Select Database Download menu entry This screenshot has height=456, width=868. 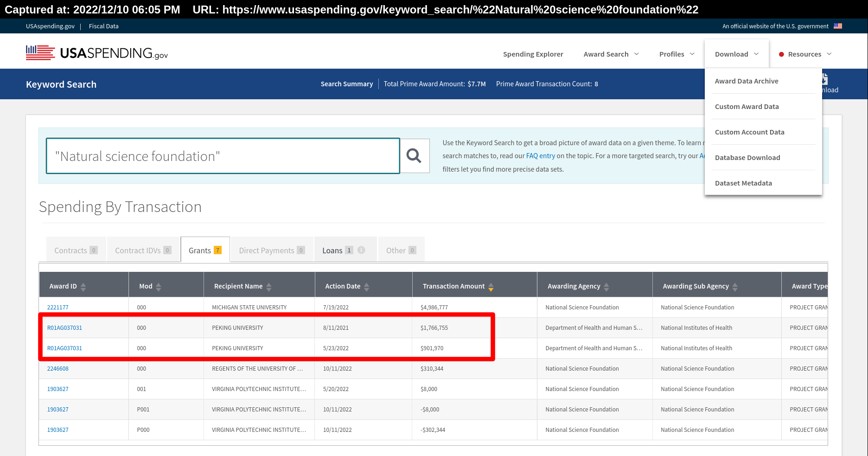click(x=747, y=158)
